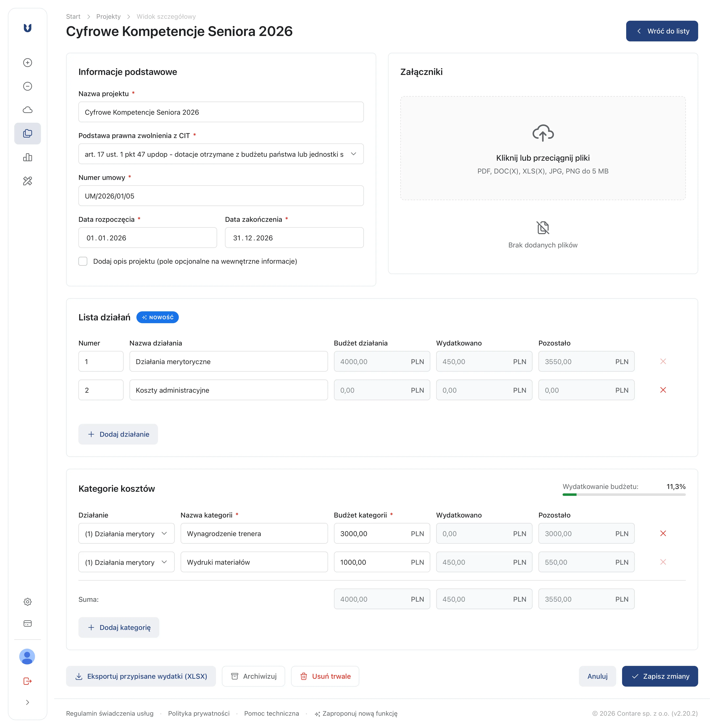Go to Projekty breadcrumb
This screenshot has width=710, height=728.
click(x=108, y=16)
